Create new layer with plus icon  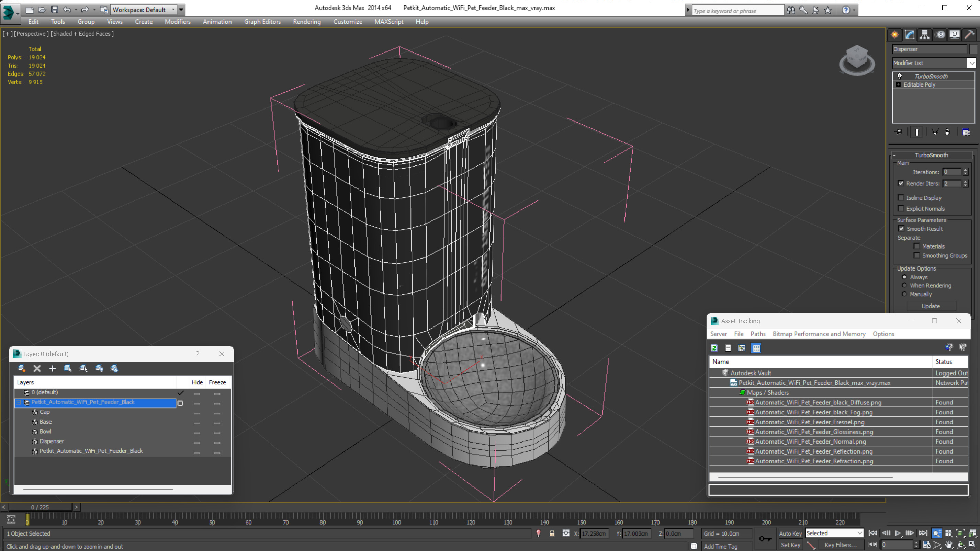[53, 368]
